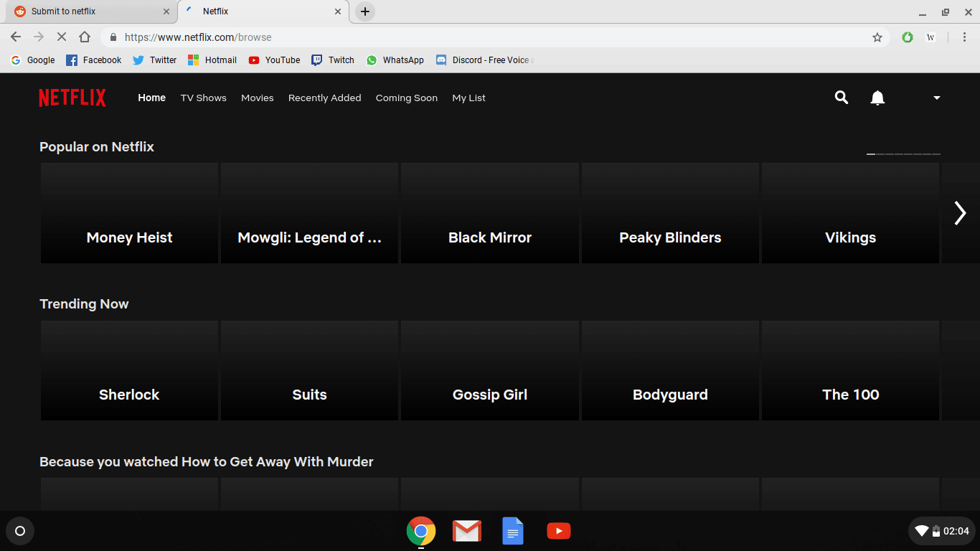Close the Netflix browser tab
This screenshot has height=551, width=980.
(x=338, y=11)
